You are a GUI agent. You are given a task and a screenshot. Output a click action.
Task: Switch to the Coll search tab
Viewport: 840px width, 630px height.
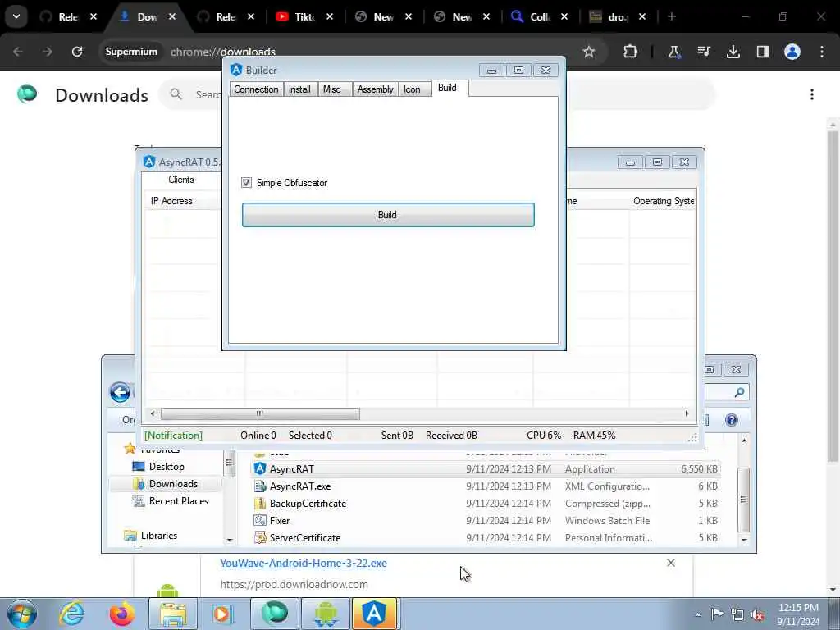pos(540,16)
